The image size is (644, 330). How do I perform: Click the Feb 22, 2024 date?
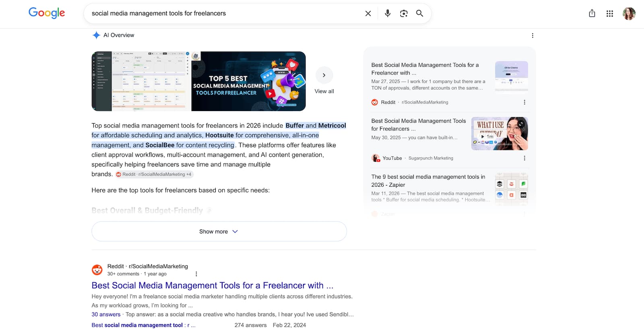tap(289, 325)
